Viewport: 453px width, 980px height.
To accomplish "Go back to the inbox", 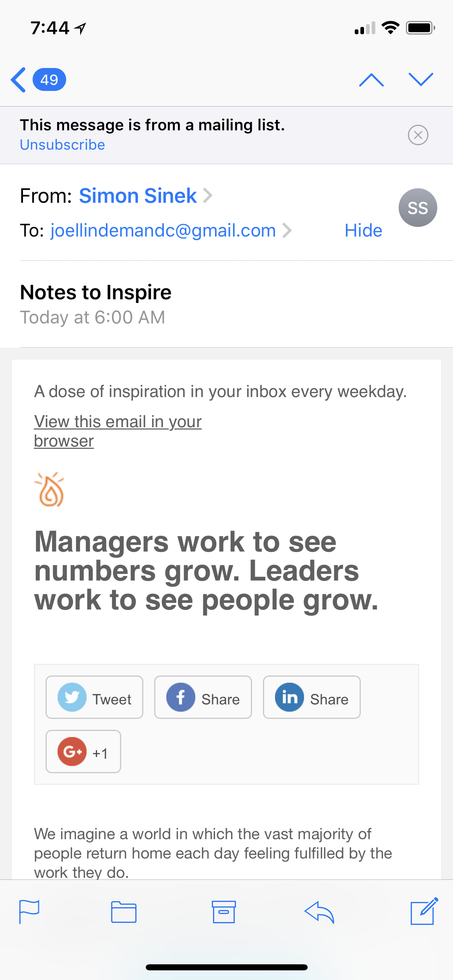I will tap(37, 80).
